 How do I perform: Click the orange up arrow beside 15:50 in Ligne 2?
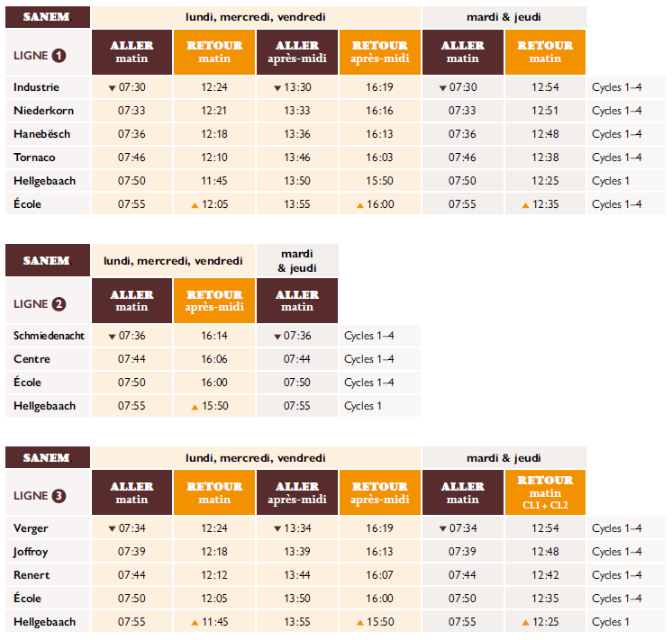(x=195, y=407)
